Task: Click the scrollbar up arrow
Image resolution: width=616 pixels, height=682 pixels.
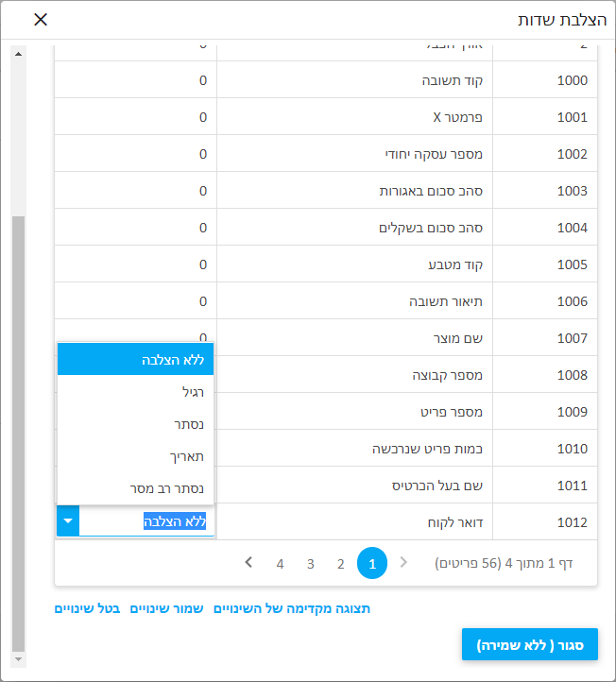Action: (18, 53)
